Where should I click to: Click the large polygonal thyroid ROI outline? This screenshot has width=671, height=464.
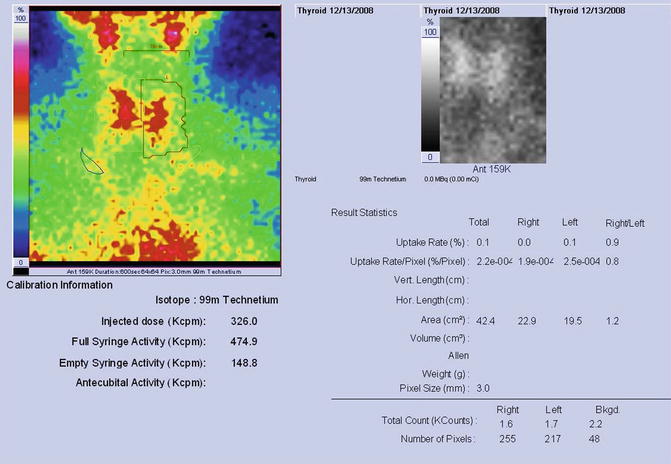pos(161,117)
